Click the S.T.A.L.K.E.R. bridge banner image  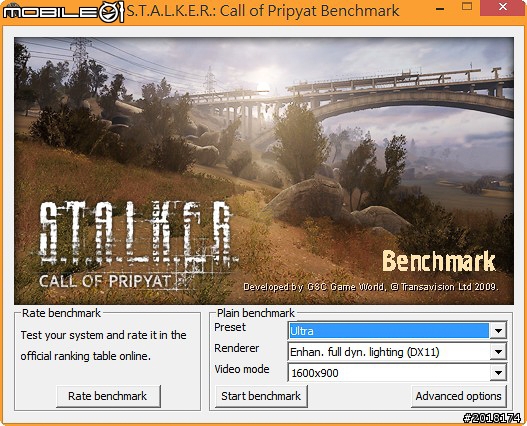coord(264,171)
